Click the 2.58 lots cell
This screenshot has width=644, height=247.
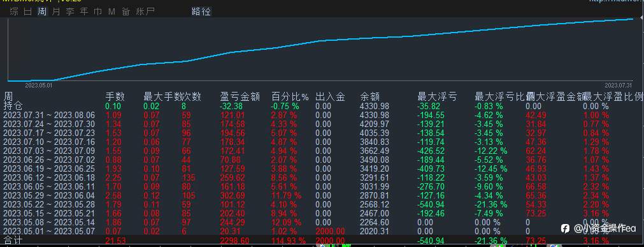[x=114, y=195]
